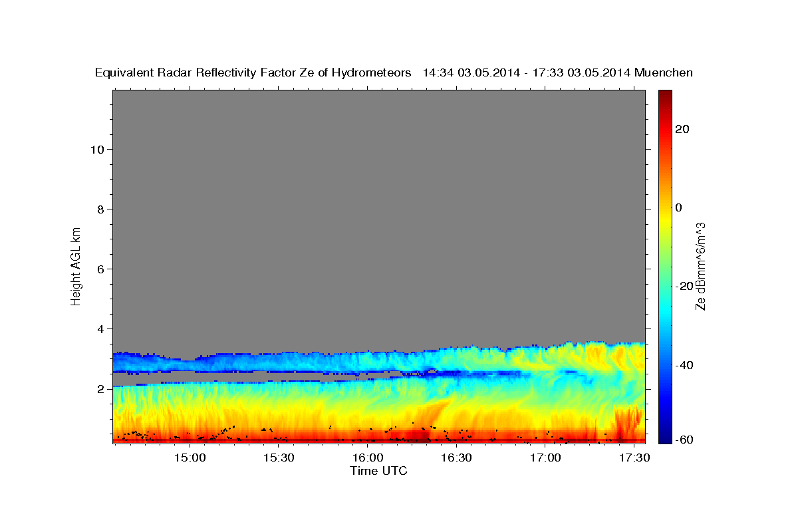Click the height tick label 8
Screen dimensions: 798x532
tap(101, 209)
